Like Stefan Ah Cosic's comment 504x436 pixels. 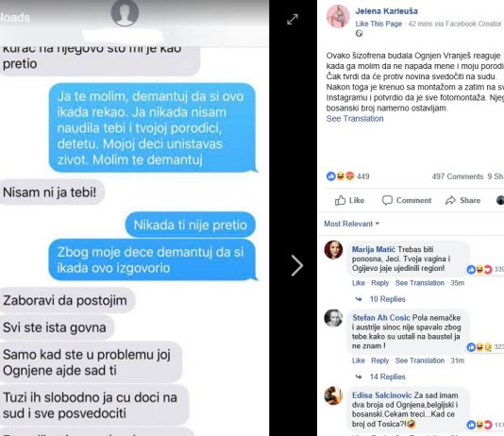coord(359,361)
